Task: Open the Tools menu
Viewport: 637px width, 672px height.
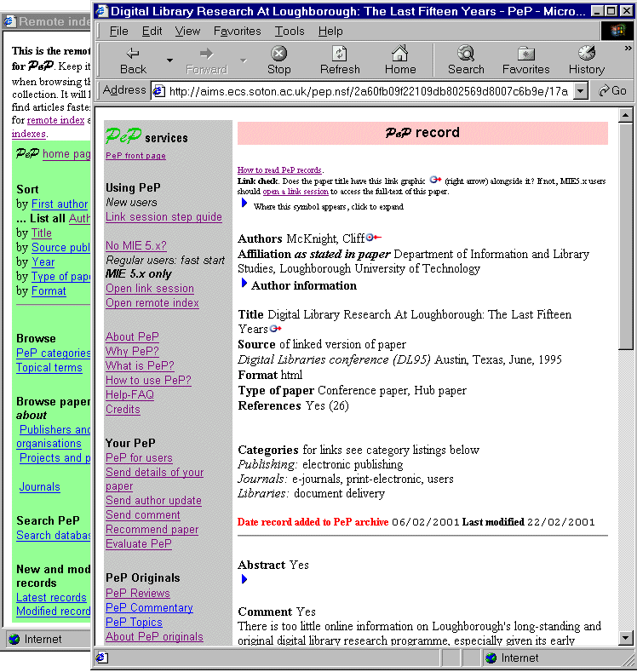Action: tap(290, 31)
